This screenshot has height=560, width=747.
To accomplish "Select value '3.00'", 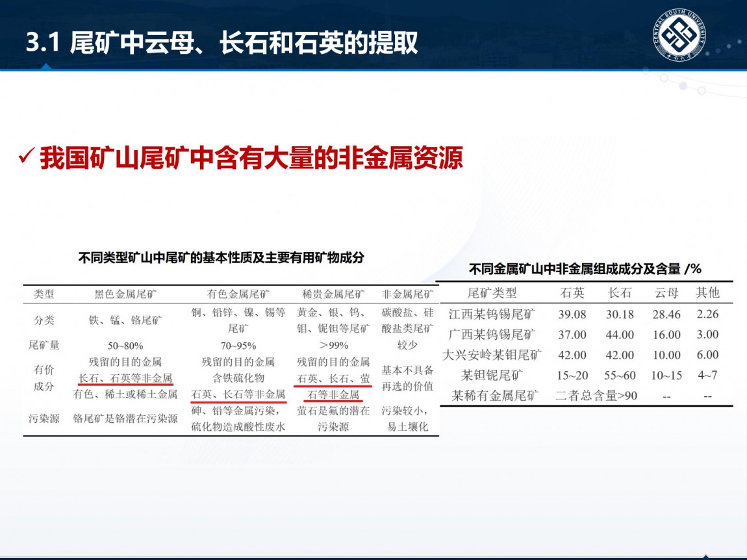I will [x=707, y=335].
